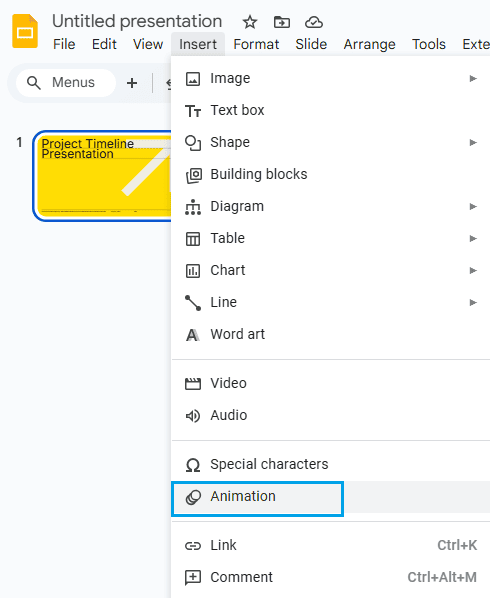Open the Arrange menu

coord(370,44)
